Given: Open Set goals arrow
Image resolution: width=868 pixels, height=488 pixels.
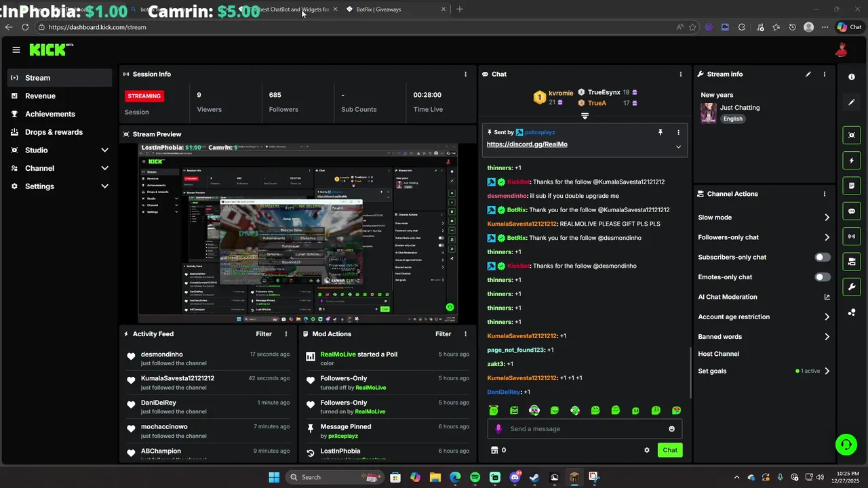Looking at the screenshot, I should [827, 371].
